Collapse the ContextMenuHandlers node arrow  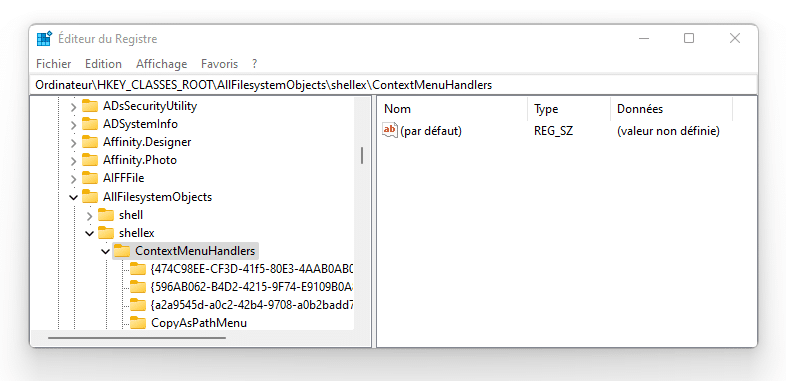pos(105,252)
